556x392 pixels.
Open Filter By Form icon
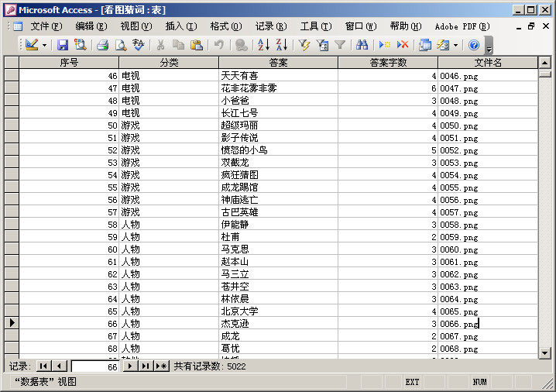click(322, 45)
